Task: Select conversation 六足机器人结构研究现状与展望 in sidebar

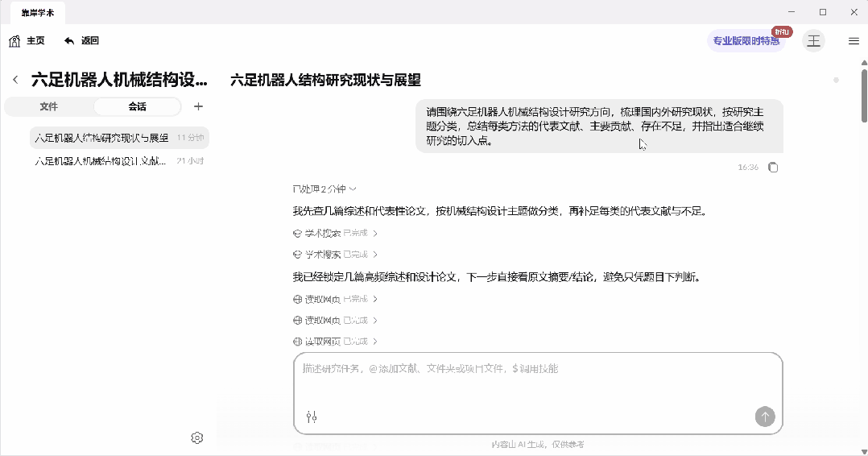Action: (x=119, y=138)
